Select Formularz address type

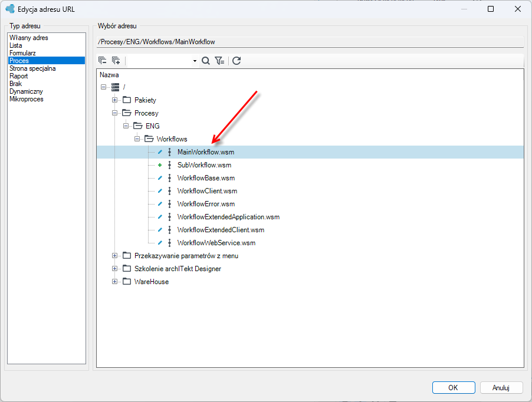click(x=22, y=53)
